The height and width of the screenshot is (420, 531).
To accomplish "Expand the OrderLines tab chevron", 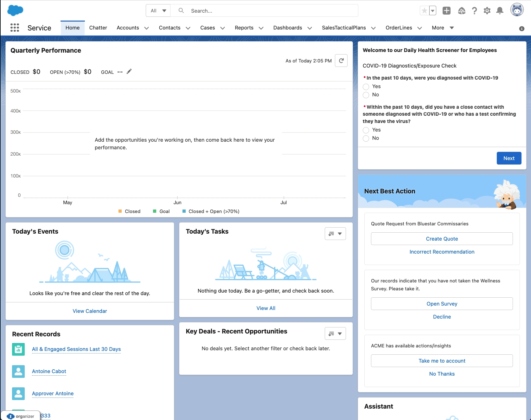I will point(419,28).
